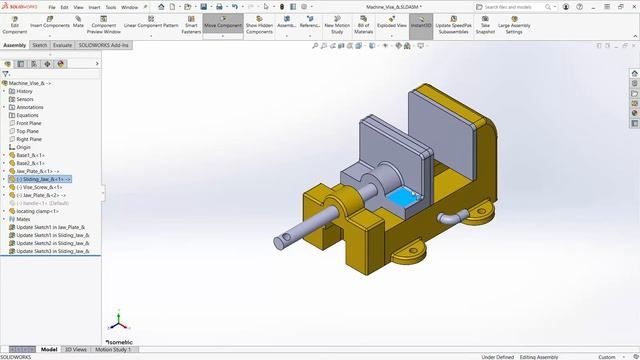
Task: Open Tools menu
Action: (x=111, y=7)
